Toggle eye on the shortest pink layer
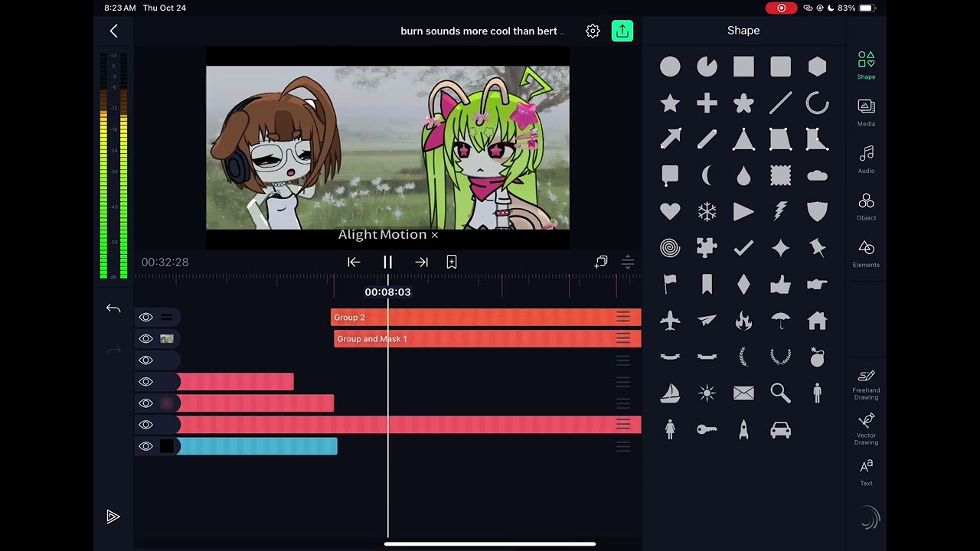 (145, 381)
